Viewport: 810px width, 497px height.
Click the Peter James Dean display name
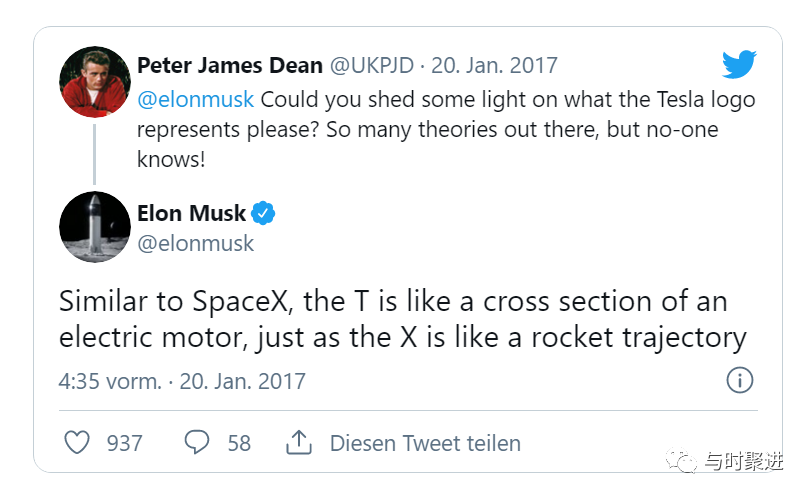[x=230, y=66]
